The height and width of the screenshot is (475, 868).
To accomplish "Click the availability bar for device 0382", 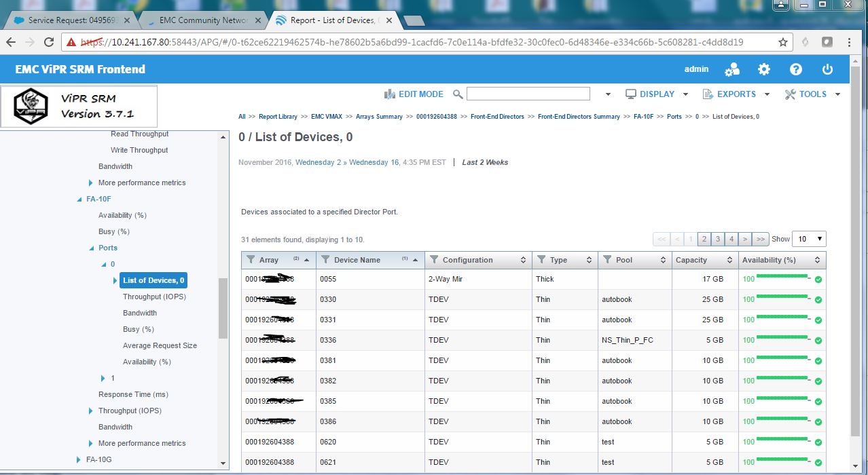I will click(782, 379).
